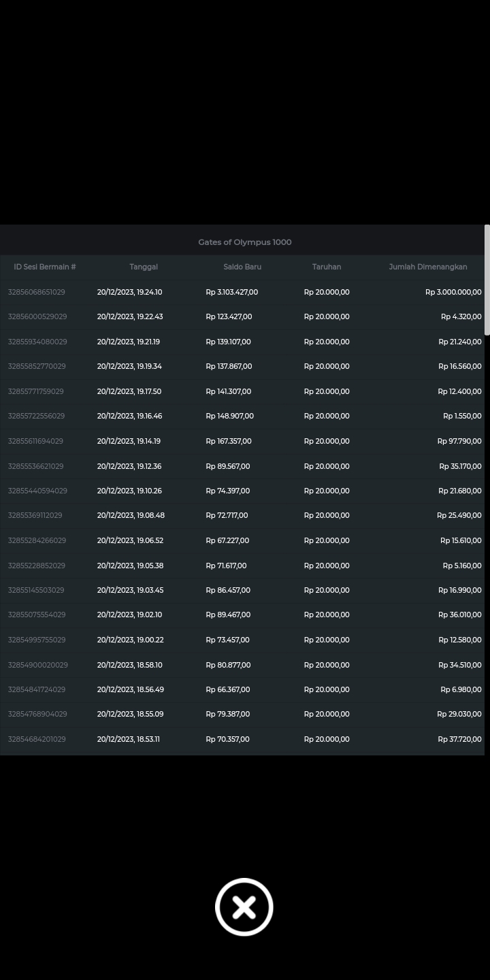This screenshot has width=490, height=980.
Task: Click the Saldo Baru column header
Action: [242, 267]
